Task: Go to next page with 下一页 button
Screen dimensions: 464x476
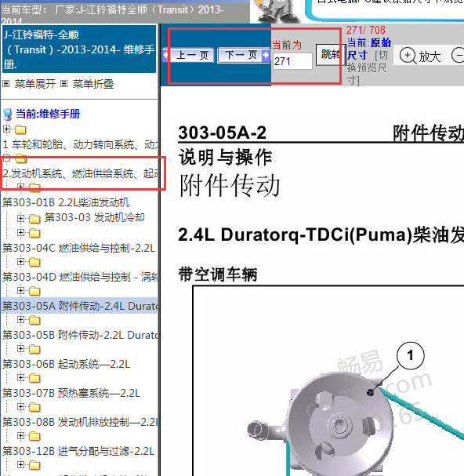Action: [244, 55]
